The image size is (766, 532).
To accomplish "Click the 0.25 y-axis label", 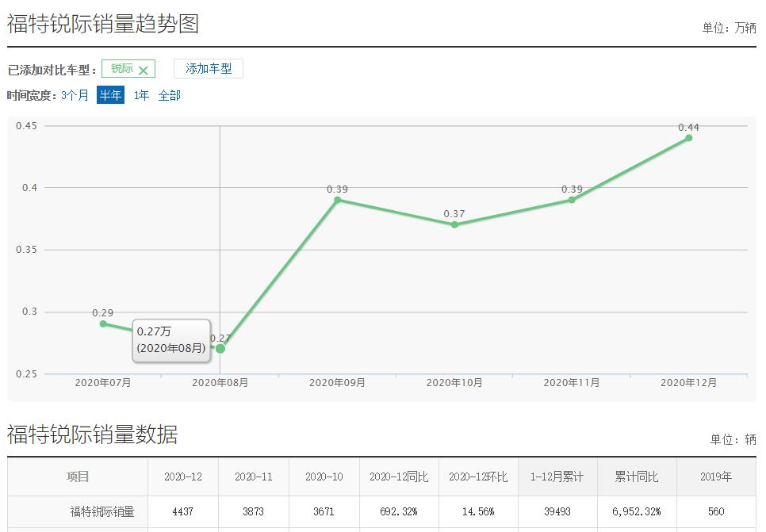I will pyautogui.click(x=26, y=374).
